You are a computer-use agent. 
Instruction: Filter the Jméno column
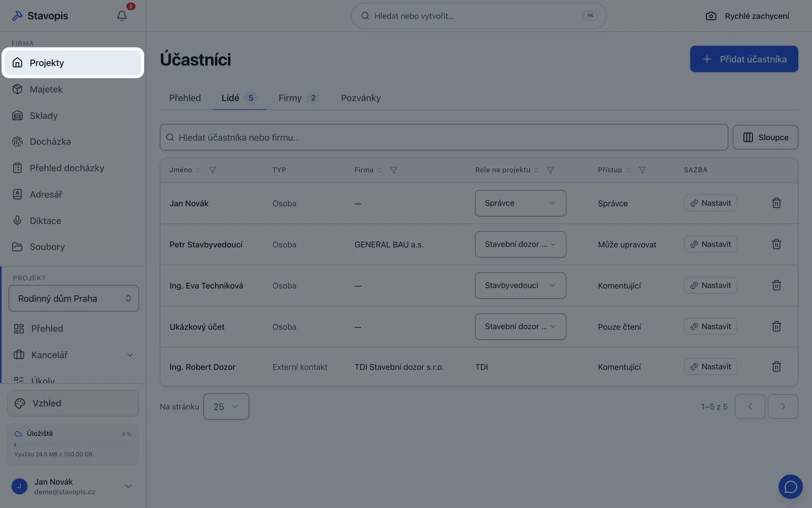click(x=212, y=170)
